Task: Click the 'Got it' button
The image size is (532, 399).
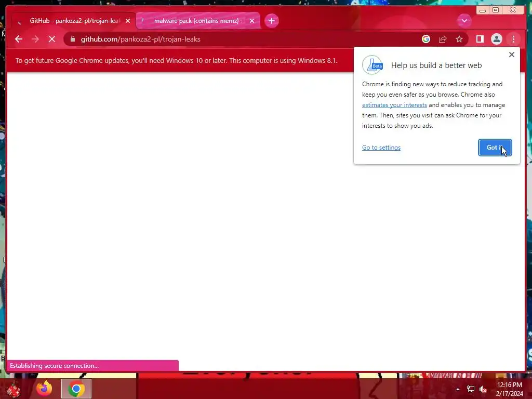Action: 495,148
